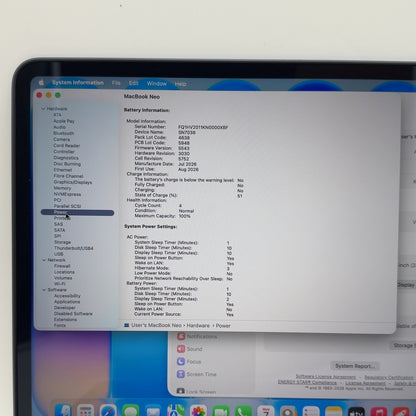Launch Safari from the Dock
The height and width of the screenshot is (416, 416).
[108, 411]
